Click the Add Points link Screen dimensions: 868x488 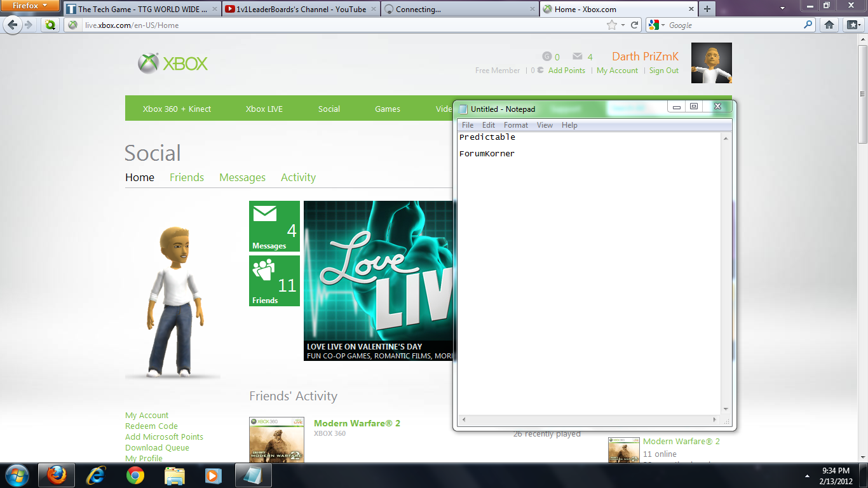pyautogui.click(x=566, y=71)
